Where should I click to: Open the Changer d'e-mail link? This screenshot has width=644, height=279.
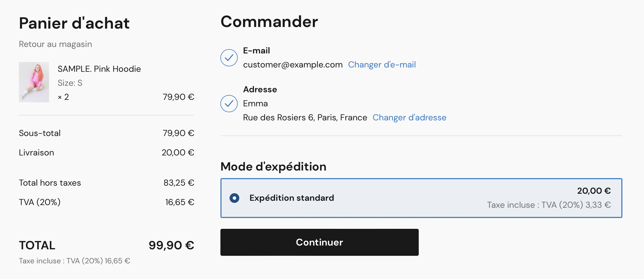point(382,64)
